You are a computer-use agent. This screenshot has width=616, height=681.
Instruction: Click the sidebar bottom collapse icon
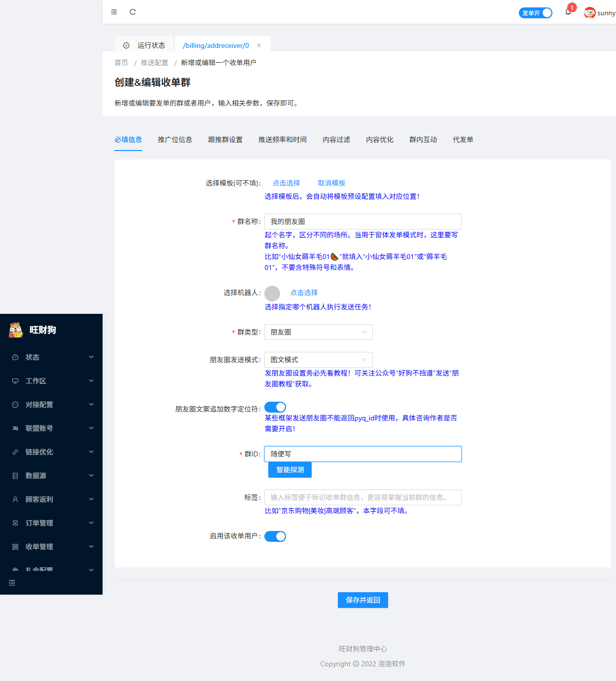click(12, 583)
